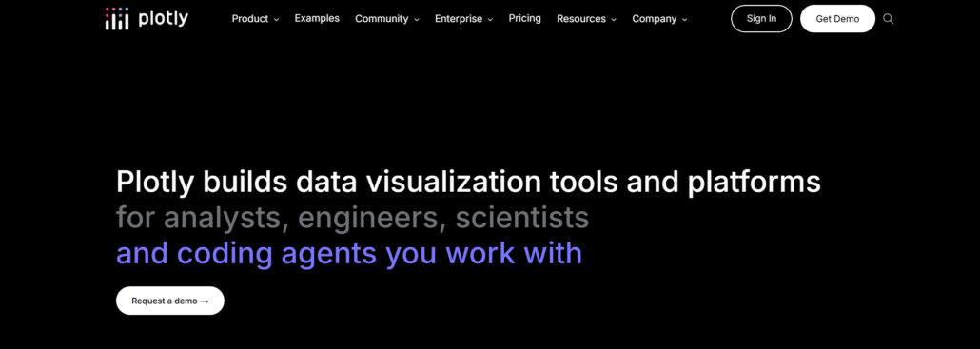
Task: Expand the Product dropdown chevron
Action: pyautogui.click(x=276, y=20)
